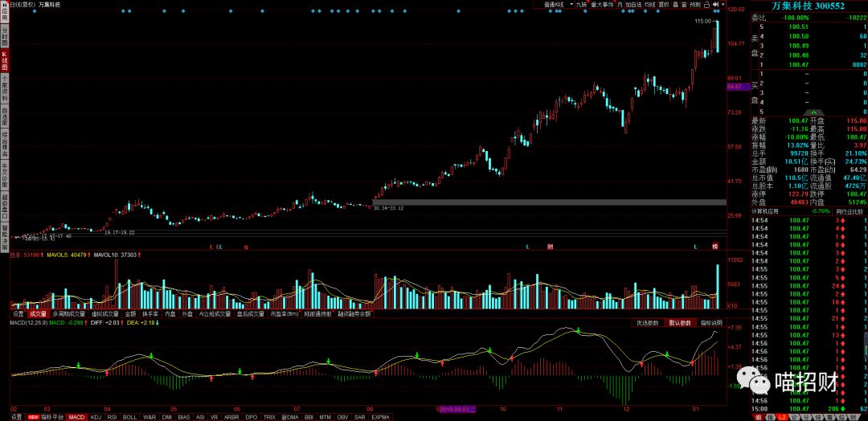The height and width of the screenshot is (421, 868).
Task: Click the q marker below price chart
Action: pyautogui.click(x=246, y=247)
